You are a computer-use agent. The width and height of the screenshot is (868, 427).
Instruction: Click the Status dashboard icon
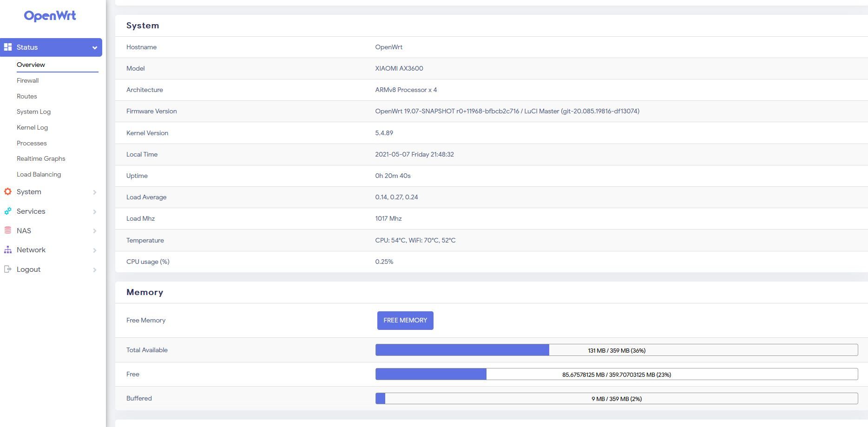8,47
